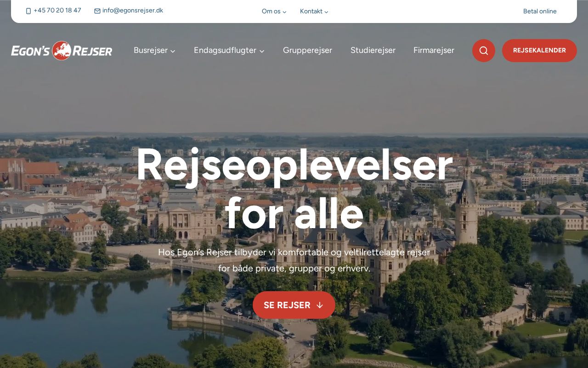This screenshot has height=368, width=588.
Task: Open the Grupperejser menu item
Action: [307, 50]
